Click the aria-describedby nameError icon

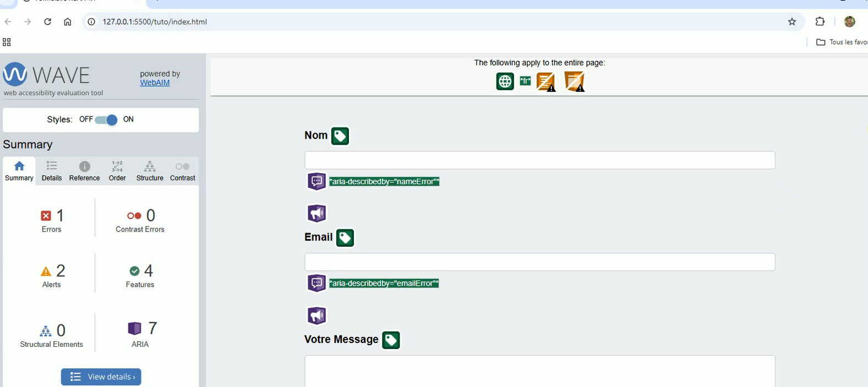tap(316, 181)
